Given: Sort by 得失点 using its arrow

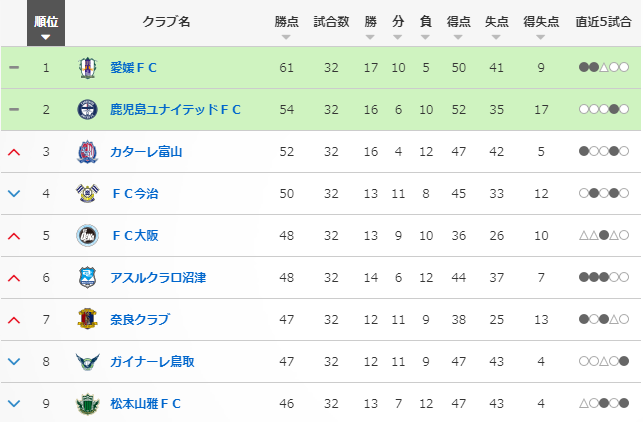Looking at the screenshot, I should tap(541, 38).
